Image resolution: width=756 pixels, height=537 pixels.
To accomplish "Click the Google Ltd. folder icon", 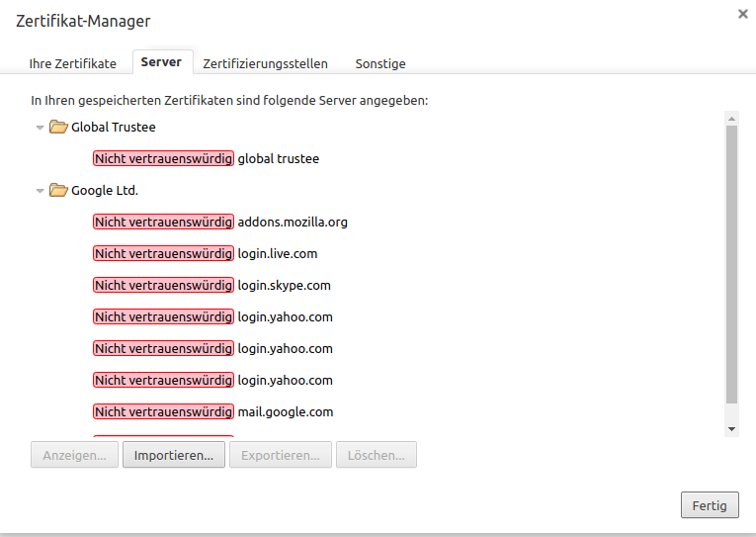I will click(x=58, y=190).
